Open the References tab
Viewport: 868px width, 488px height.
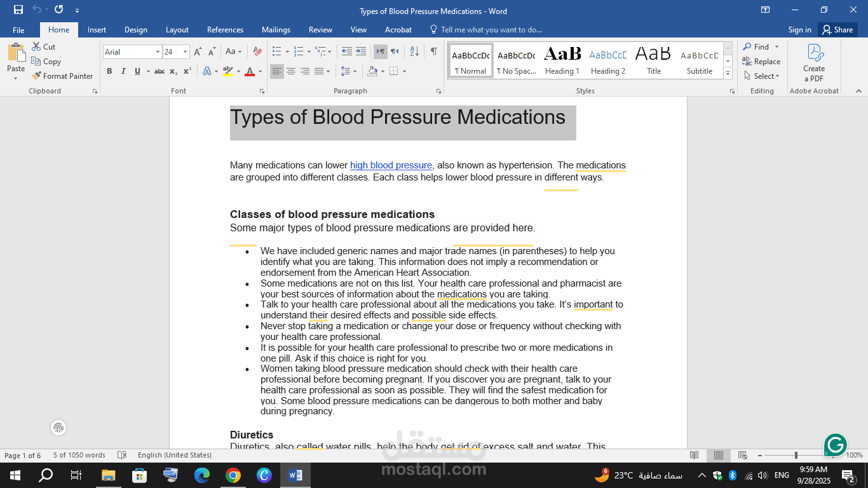225,29
